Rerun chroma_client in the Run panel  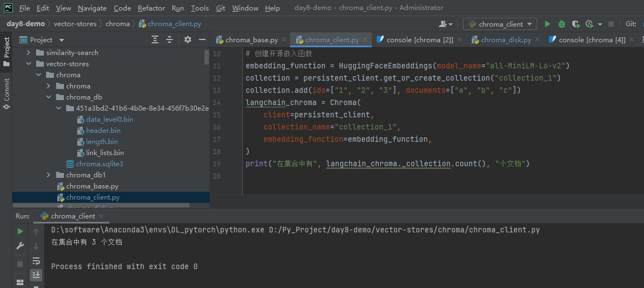point(19,231)
